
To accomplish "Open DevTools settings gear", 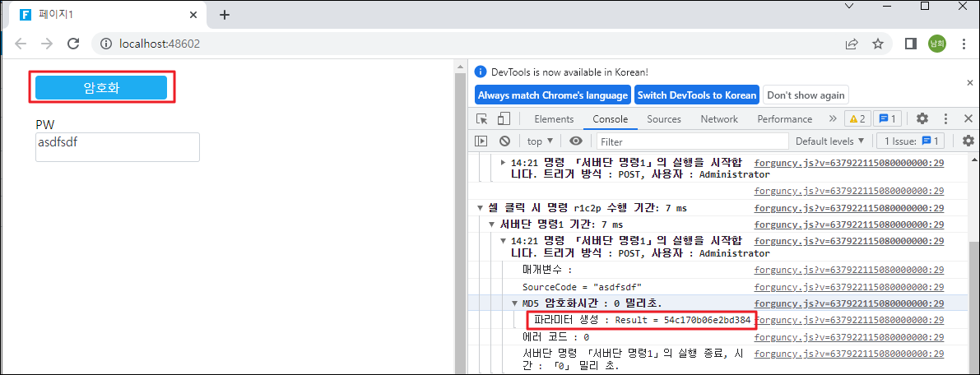I will tap(922, 119).
